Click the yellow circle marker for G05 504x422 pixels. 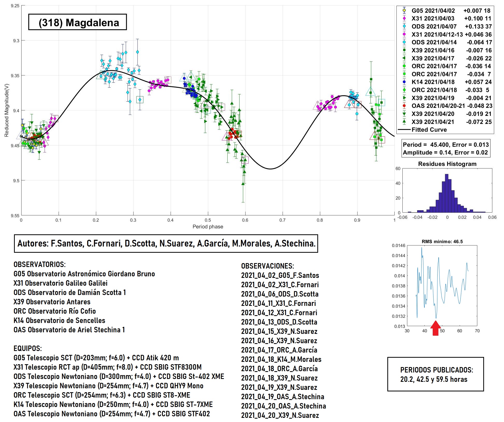click(404, 11)
